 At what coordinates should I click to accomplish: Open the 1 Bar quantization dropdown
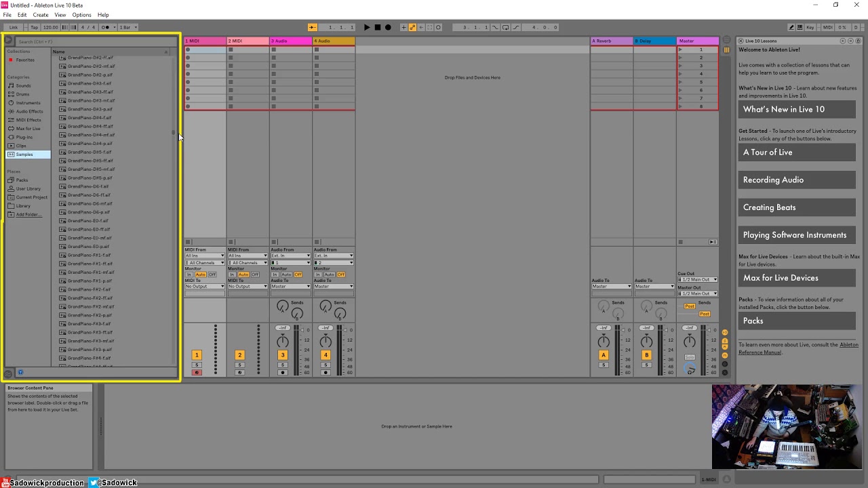pyautogui.click(x=127, y=27)
